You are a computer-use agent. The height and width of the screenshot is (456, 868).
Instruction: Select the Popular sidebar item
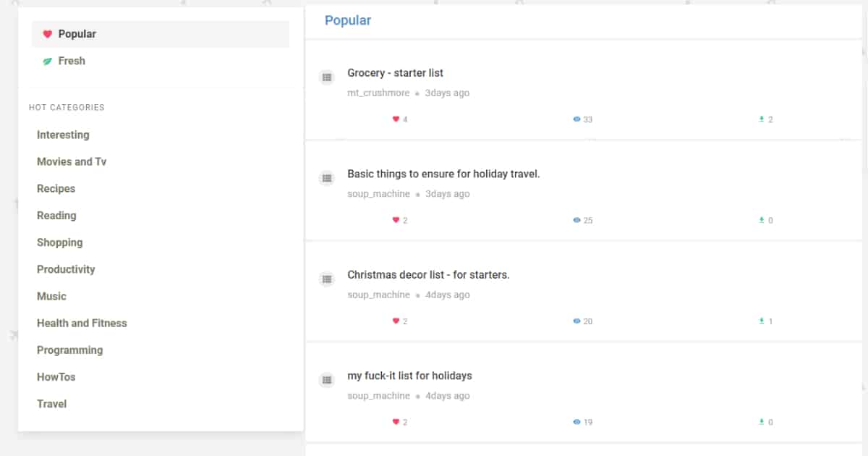[x=77, y=34]
